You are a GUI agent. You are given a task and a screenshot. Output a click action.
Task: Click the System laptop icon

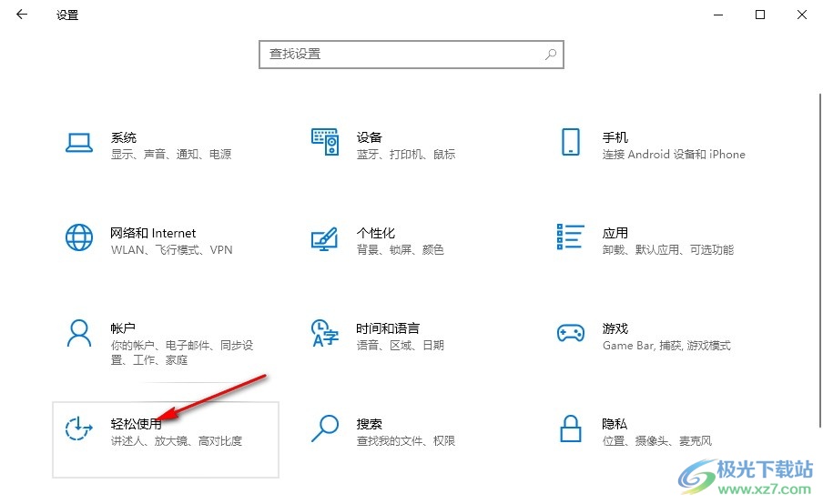[79, 143]
